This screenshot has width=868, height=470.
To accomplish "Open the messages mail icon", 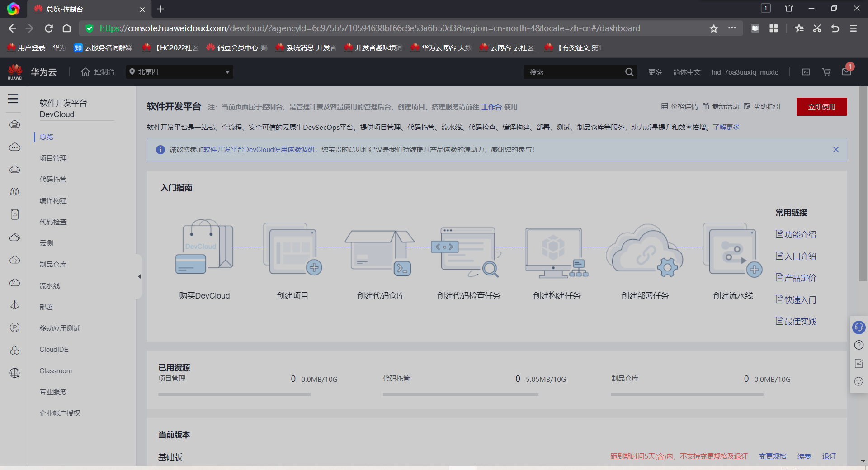I will [847, 71].
